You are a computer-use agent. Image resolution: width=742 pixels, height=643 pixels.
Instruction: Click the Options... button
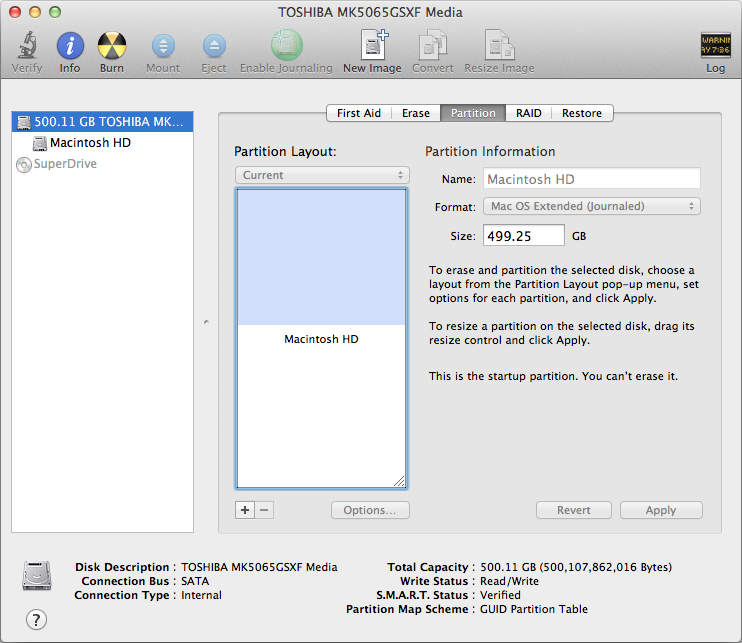coord(370,510)
